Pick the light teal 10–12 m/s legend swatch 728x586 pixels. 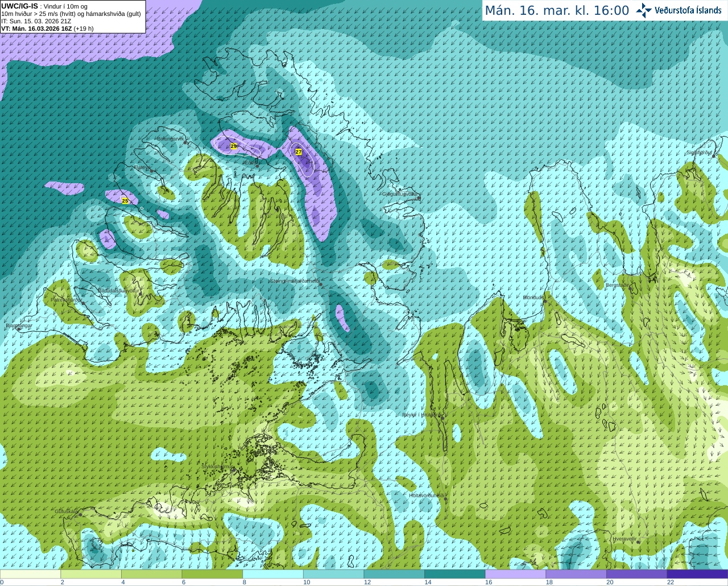(x=333, y=574)
